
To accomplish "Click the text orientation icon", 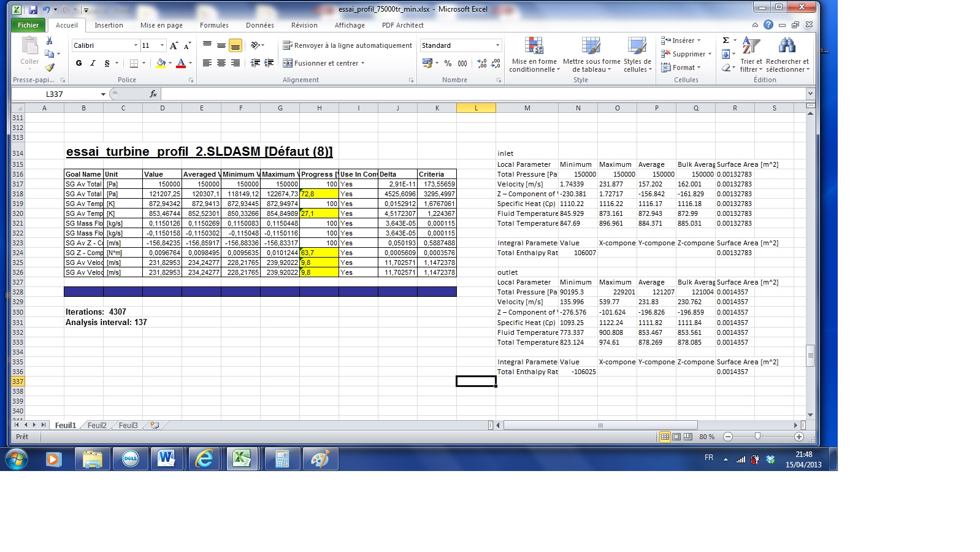I will point(256,45).
